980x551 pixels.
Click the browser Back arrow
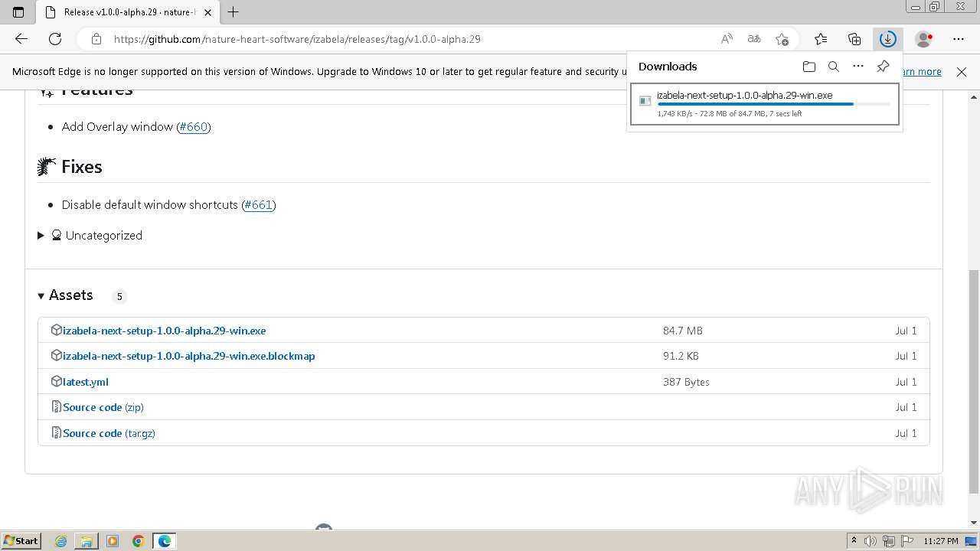pyautogui.click(x=21, y=39)
